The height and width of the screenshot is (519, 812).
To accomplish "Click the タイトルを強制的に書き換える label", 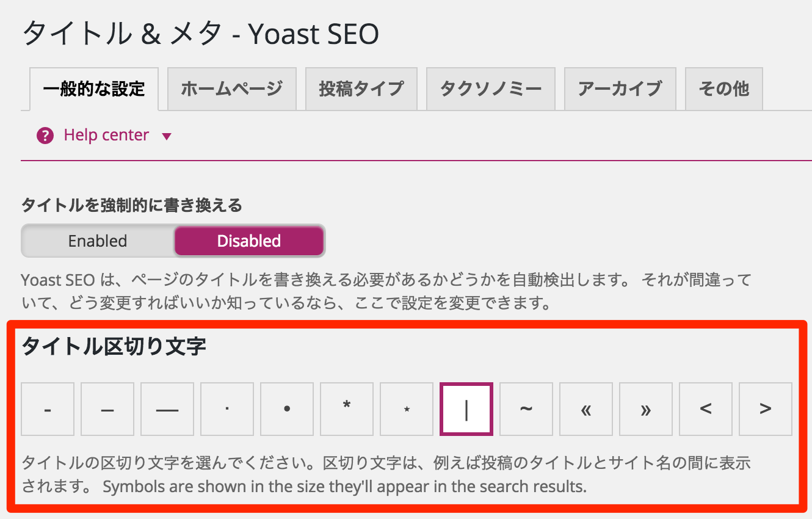I will pos(132,206).
